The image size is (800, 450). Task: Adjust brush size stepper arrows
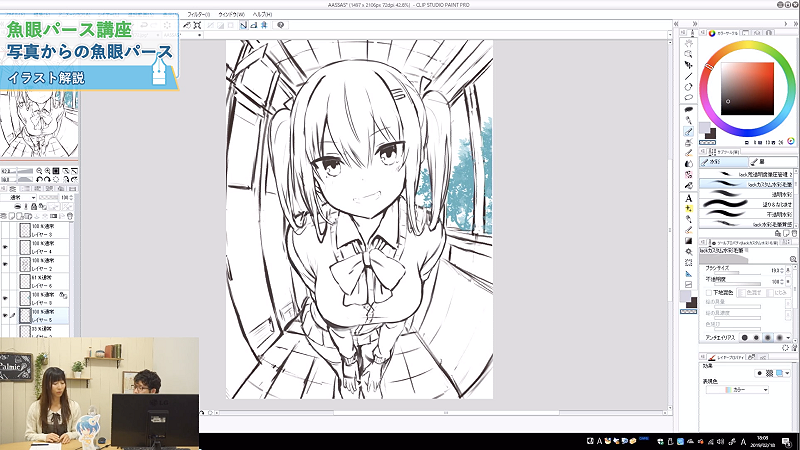783,270
